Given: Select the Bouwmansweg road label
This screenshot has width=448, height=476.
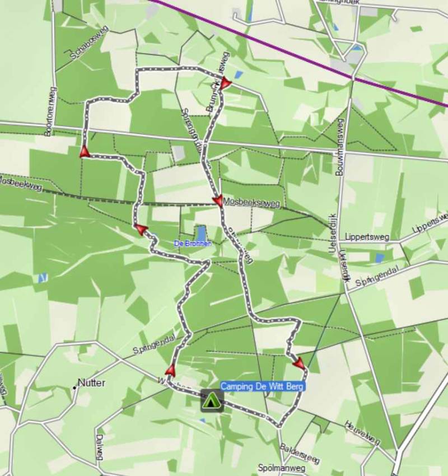Looking at the screenshot, I should (x=340, y=147).
